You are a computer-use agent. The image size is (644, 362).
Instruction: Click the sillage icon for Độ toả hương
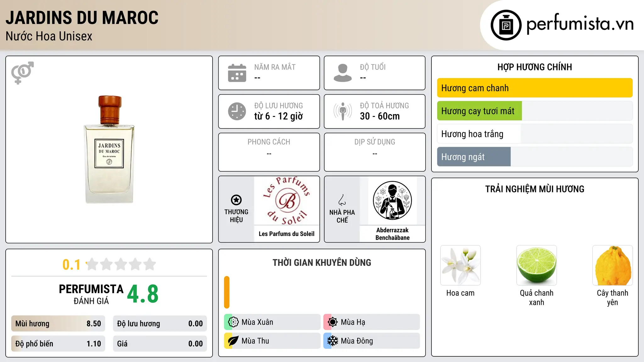tap(343, 111)
